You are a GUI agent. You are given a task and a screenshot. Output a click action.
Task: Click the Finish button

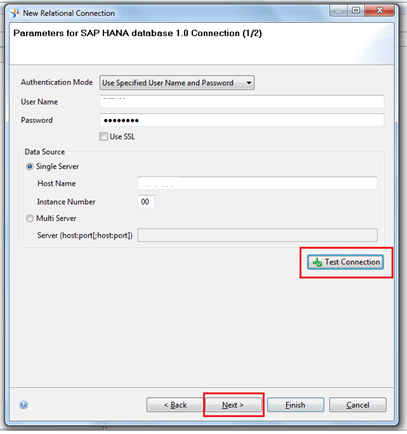(x=295, y=405)
